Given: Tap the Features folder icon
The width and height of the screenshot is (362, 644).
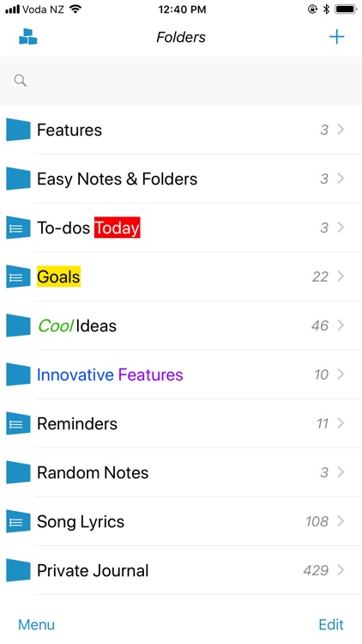Looking at the screenshot, I should pos(18,130).
